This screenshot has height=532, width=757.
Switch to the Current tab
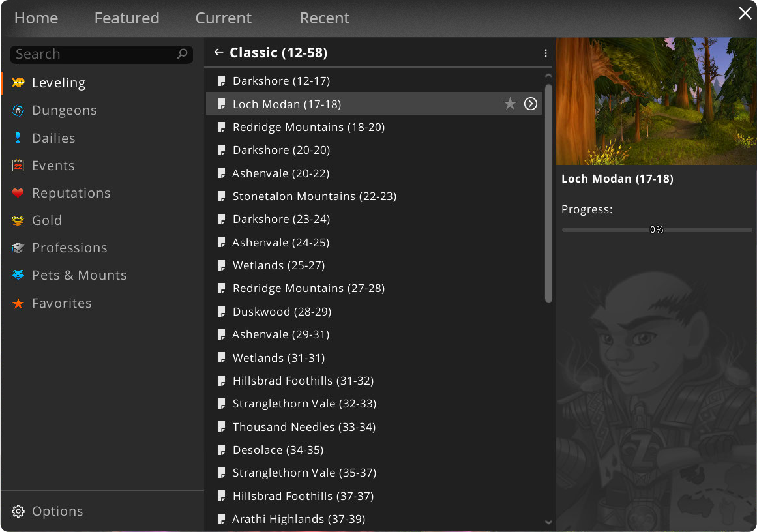224,18
